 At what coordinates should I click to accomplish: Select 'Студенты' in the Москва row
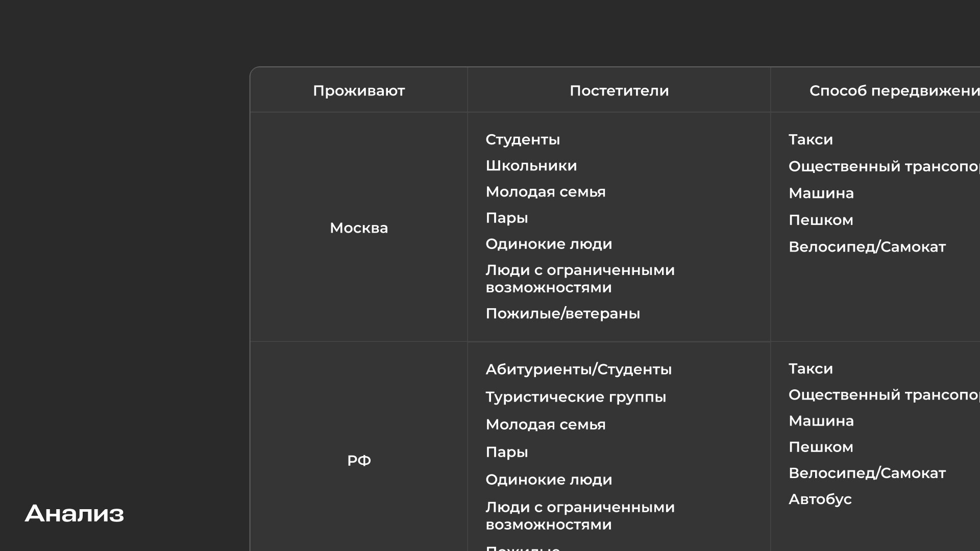click(x=523, y=140)
